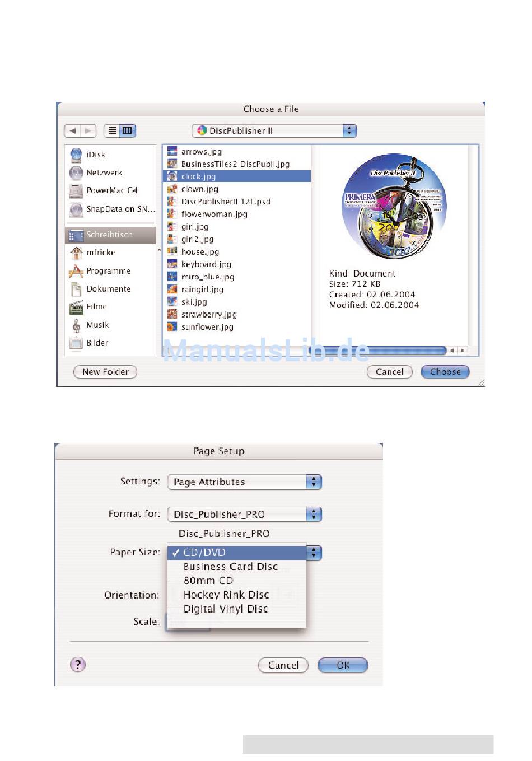Screen dimensions: 532x761
Task: Select the mfricke home icon
Action: click(x=76, y=253)
